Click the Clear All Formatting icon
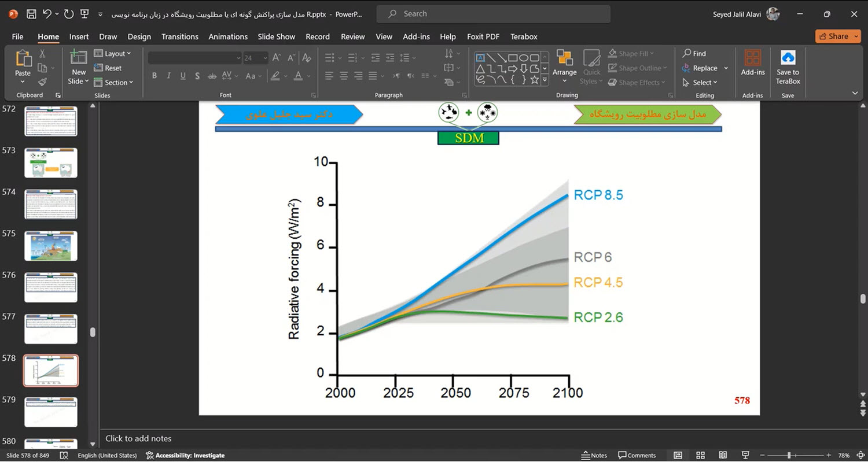 pos(306,58)
